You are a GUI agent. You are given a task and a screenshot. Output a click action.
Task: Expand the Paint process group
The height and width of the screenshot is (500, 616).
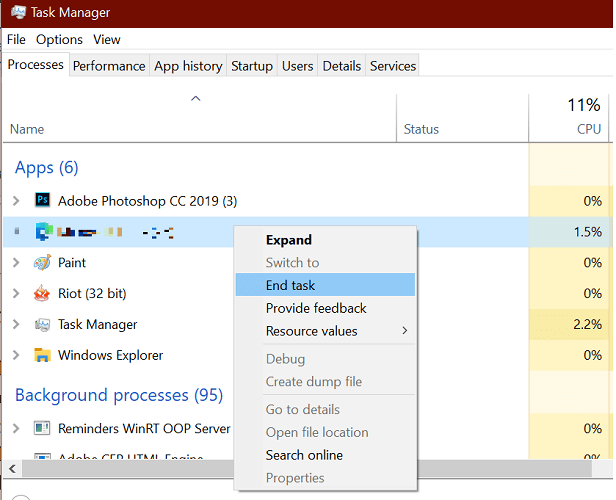(x=16, y=262)
